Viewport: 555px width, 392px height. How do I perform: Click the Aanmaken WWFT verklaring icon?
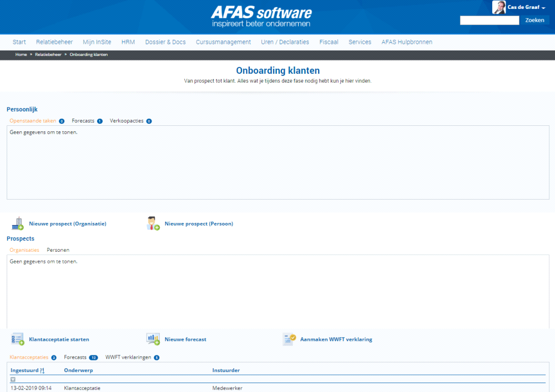pyautogui.click(x=288, y=339)
